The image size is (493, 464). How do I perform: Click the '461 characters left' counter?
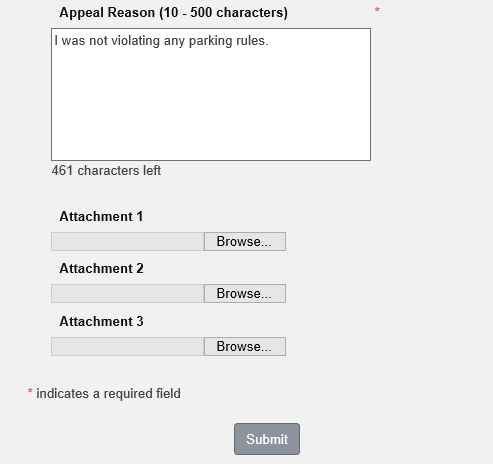(106, 170)
